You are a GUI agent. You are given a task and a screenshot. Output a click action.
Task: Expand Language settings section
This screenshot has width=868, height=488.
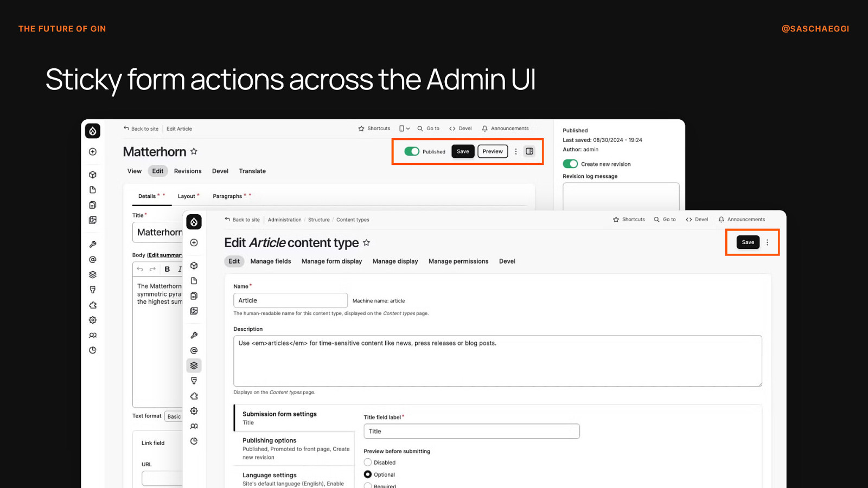tap(295, 478)
